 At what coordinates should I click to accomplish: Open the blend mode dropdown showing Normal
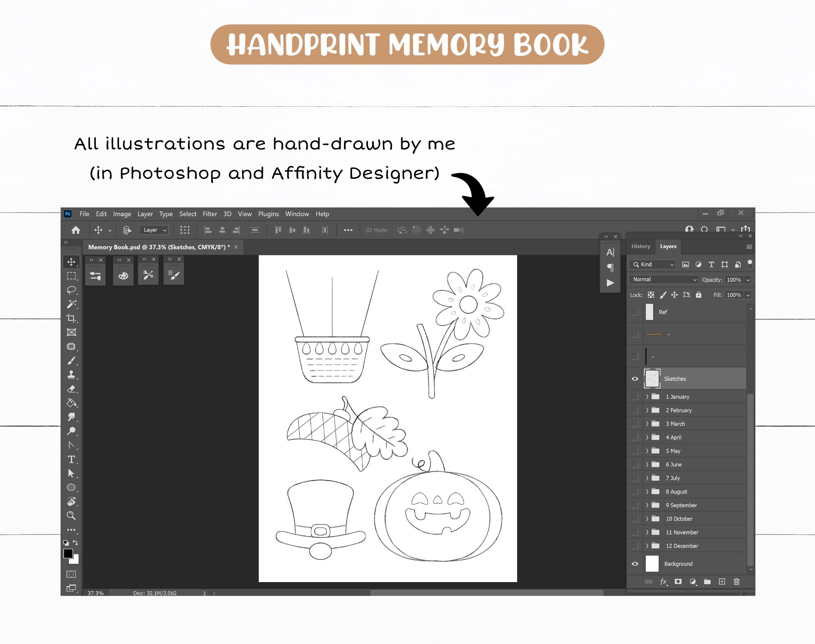[663, 279]
